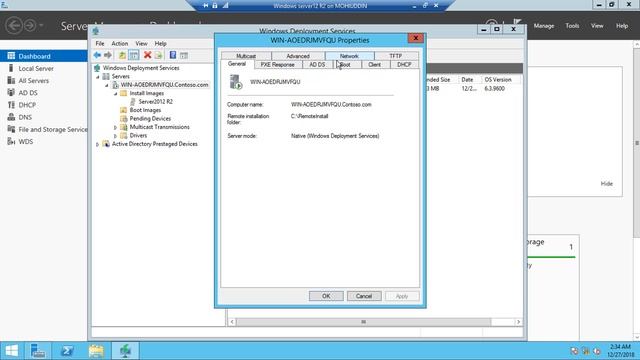The height and width of the screenshot is (360, 640).
Task: Switch to the DHCP tab
Action: (x=404, y=64)
